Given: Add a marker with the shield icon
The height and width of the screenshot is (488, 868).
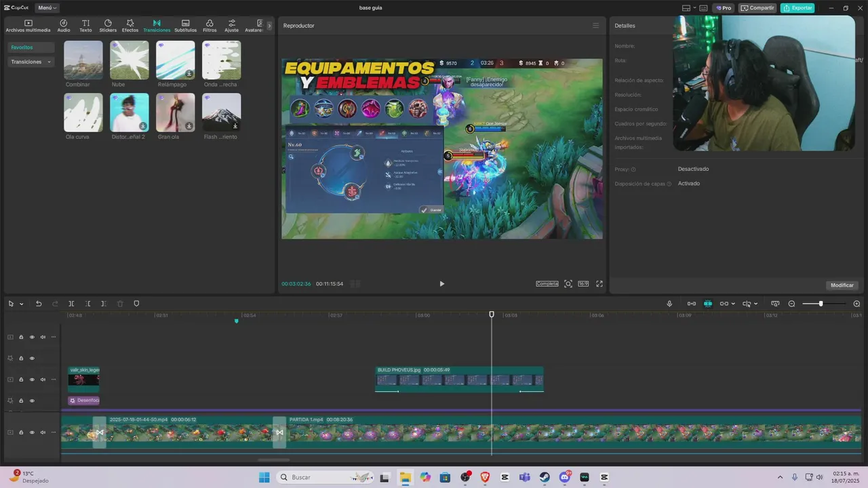Looking at the screenshot, I should click(136, 304).
